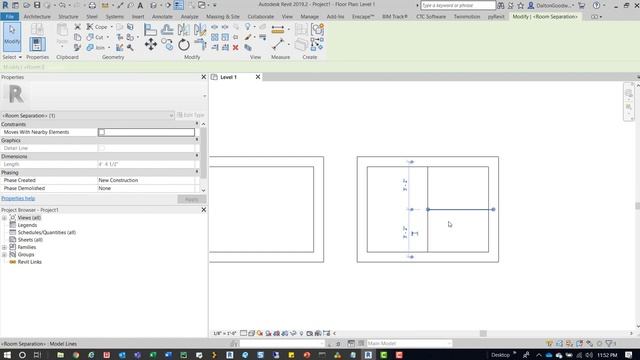Toggle Select Links icon in status bar
Image resolution: width=640 pixels, height=360 pixels.
pyautogui.click(x=549, y=344)
